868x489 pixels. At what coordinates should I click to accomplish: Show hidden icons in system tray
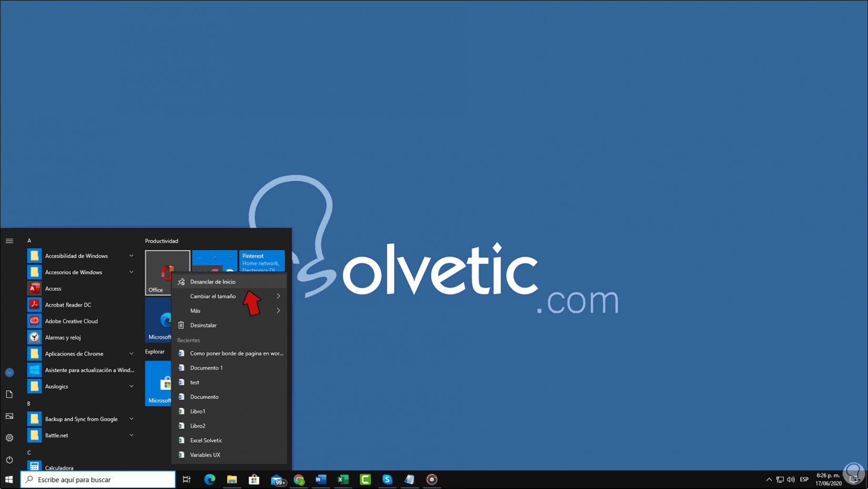[x=769, y=480]
